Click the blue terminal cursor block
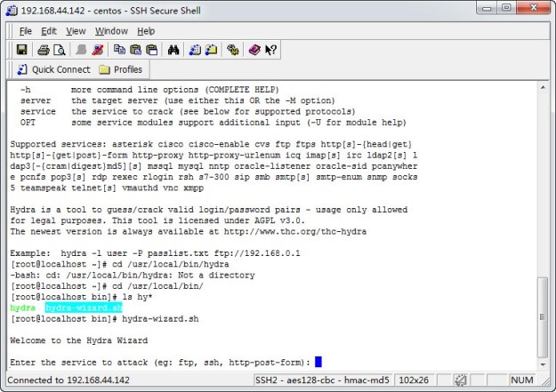556x392 pixels. click(318, 362)
